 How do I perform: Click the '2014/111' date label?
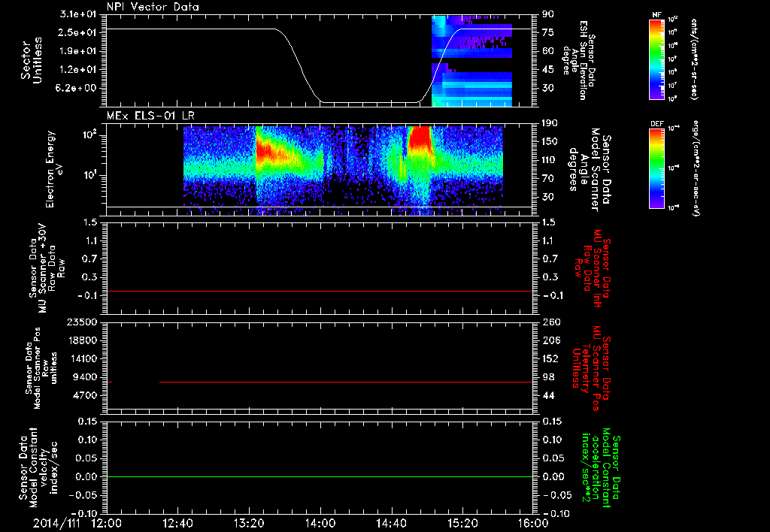pos(56,523)
